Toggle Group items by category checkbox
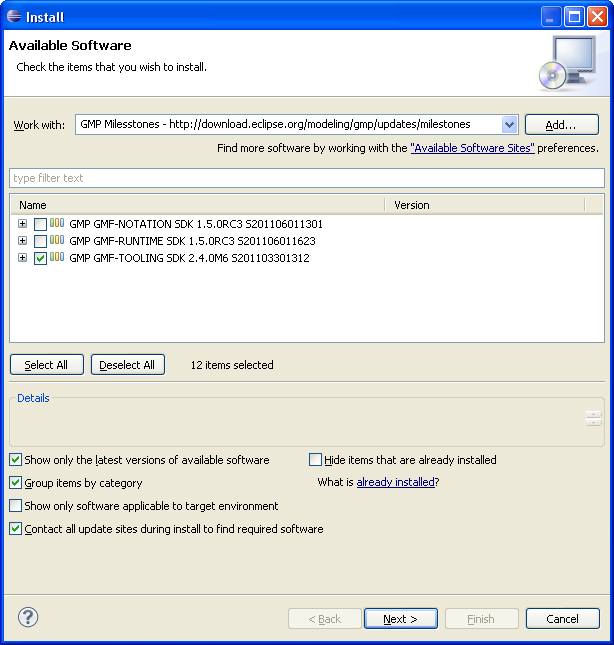This screenshot has height=645, width=614. 16,483
